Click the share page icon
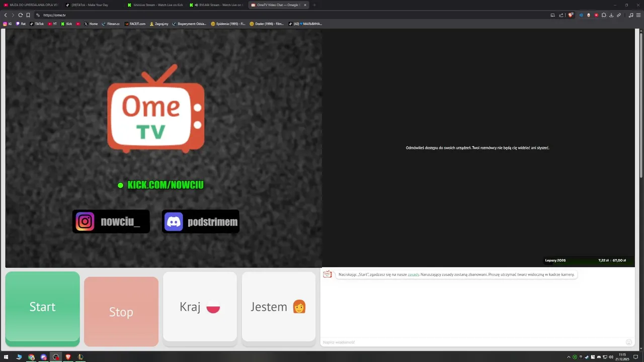 click(561, 15)
